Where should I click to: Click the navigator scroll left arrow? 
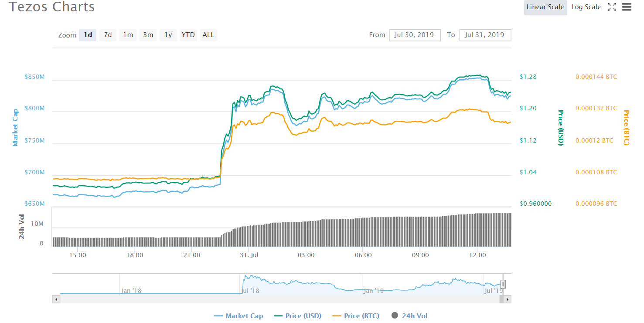(x=56, y=299)
